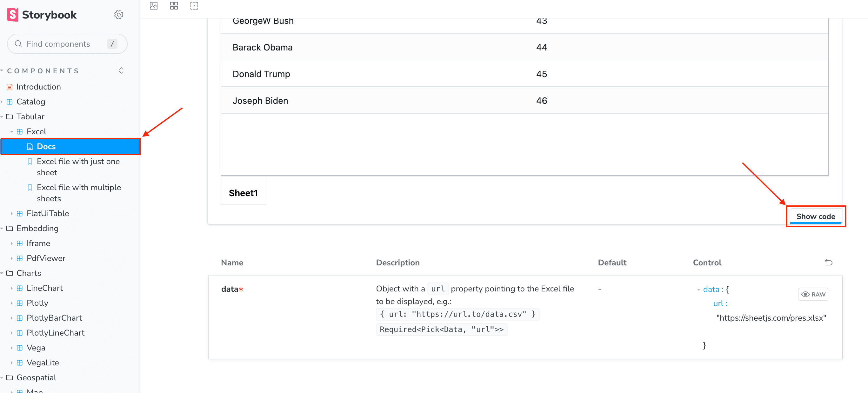868x393 pixels.
Task: Expand the FlatUiTable component
Action: click(11, 213)
